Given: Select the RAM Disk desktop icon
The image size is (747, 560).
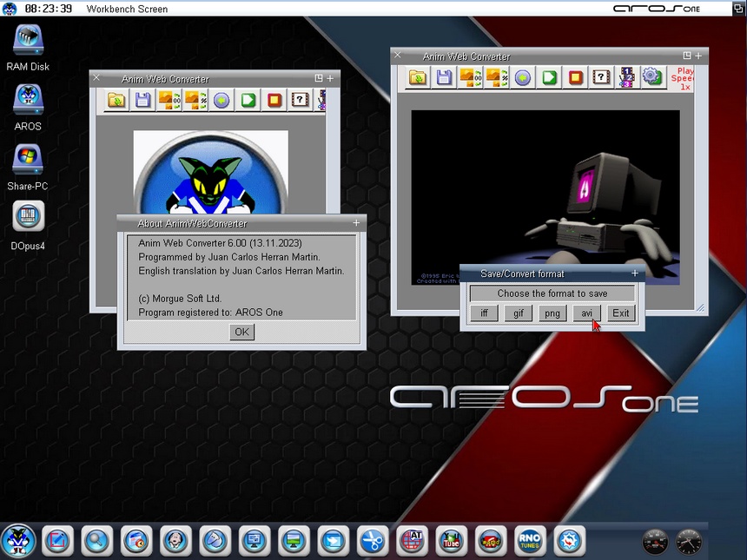Looking at the screenshot, I should click(x=28, y=48).
